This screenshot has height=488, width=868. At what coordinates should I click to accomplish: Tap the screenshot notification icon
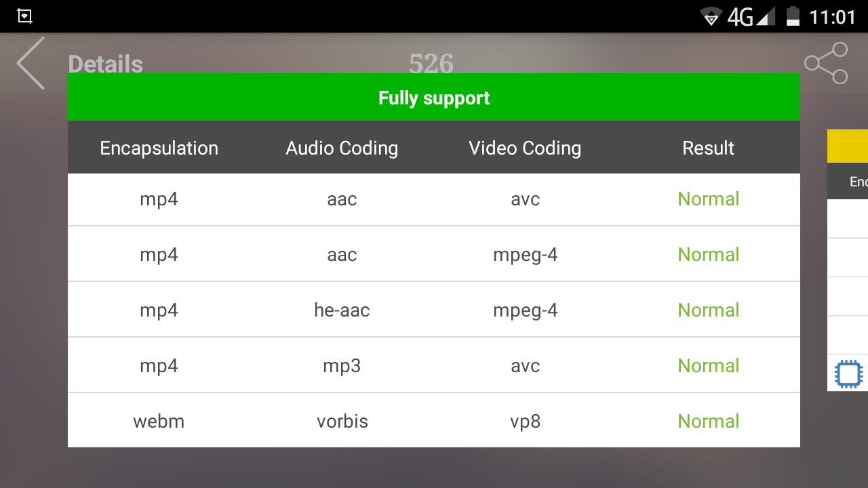(24, 16)
